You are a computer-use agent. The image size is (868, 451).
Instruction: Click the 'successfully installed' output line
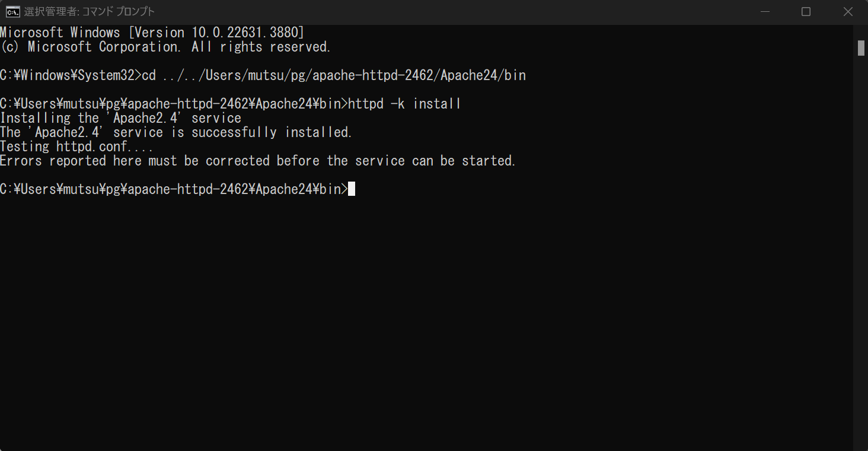176,132
